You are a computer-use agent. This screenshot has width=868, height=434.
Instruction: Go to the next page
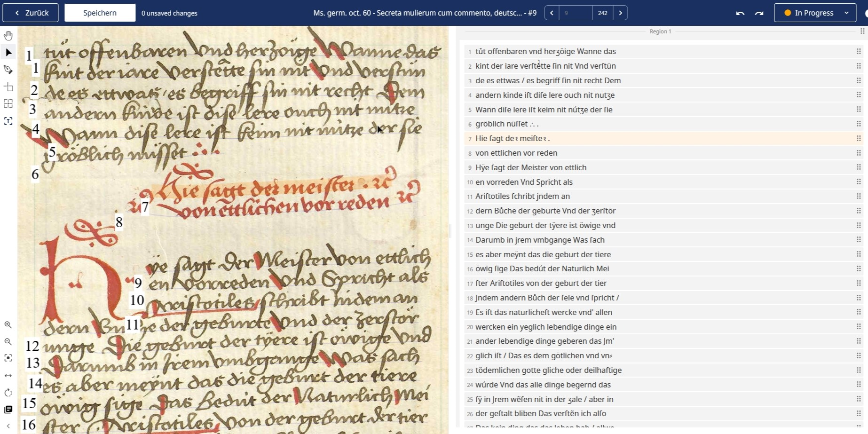[621, 13]
